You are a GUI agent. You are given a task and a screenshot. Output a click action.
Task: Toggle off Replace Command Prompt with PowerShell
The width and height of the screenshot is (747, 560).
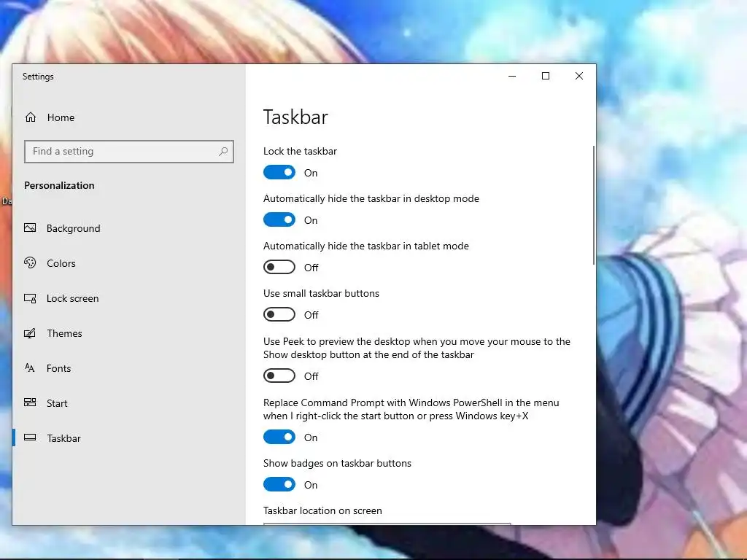click(x=279, y=437)
